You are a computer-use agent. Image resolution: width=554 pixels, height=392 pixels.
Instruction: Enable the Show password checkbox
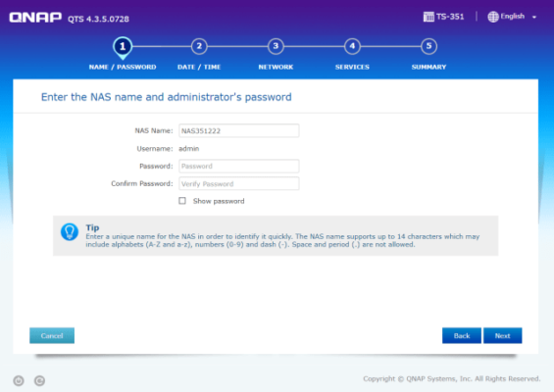pyautogui.click(x=182, y=201)
